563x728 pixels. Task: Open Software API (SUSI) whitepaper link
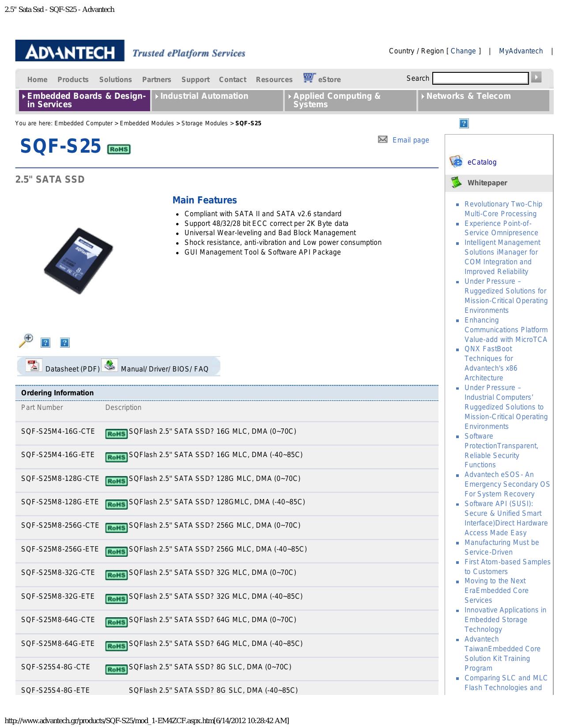(x=506, y=518)
